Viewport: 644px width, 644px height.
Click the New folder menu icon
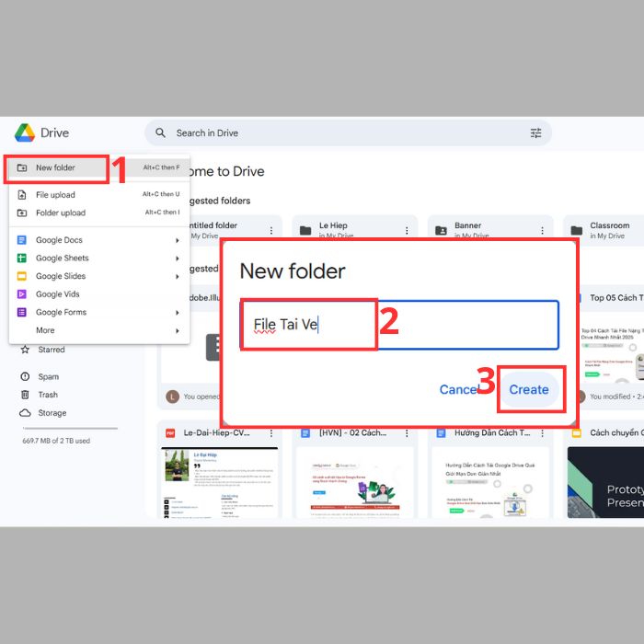pos(22,167)
